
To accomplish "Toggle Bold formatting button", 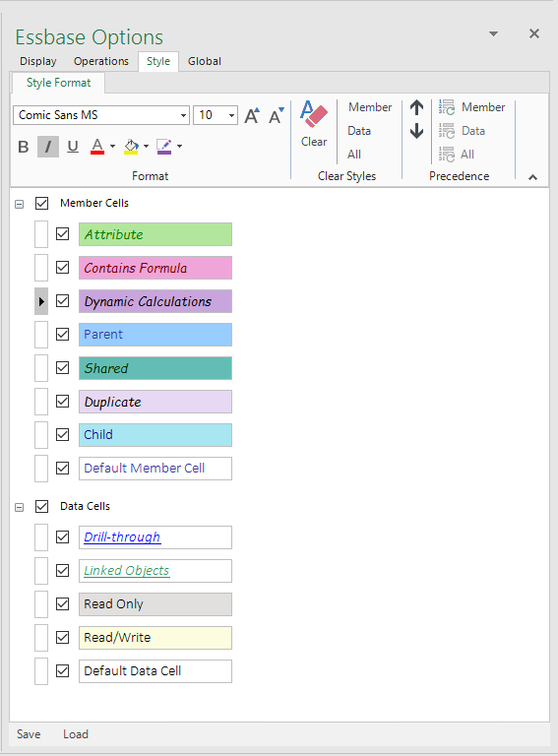I will 24,147.
